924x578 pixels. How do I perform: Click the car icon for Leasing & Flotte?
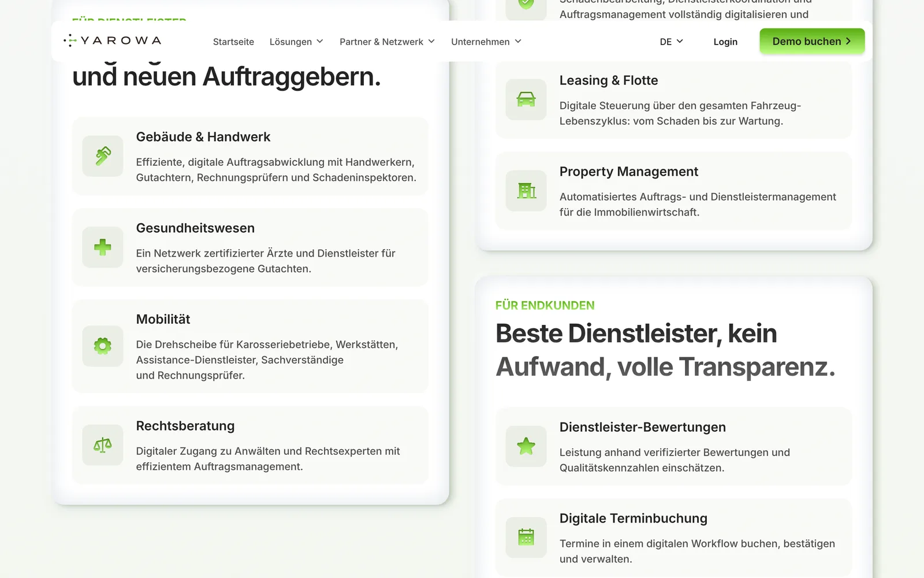pyautogui.click(x=526, y=99)
